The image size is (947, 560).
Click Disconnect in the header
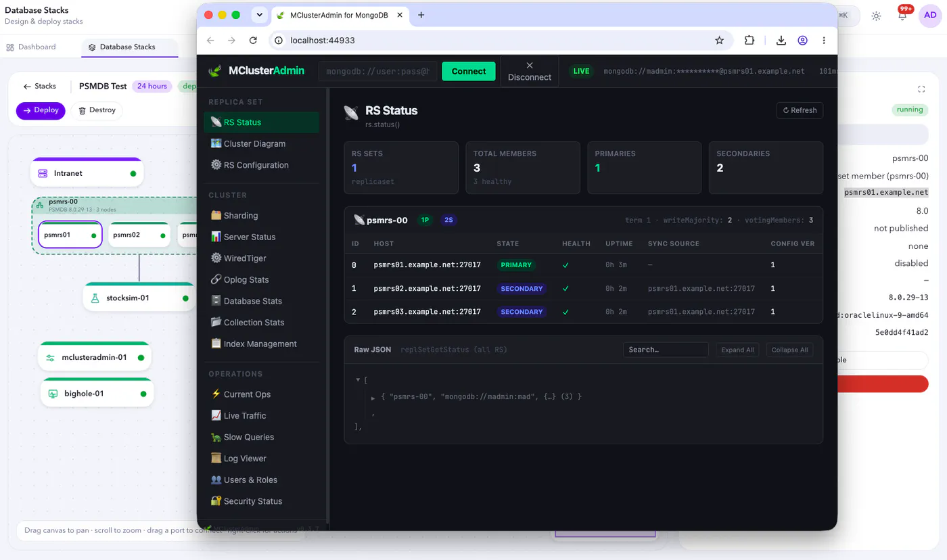point(530,71)
